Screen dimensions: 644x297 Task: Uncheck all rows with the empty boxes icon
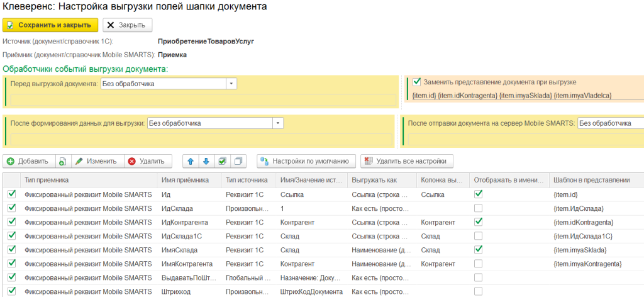click(238, 162)
